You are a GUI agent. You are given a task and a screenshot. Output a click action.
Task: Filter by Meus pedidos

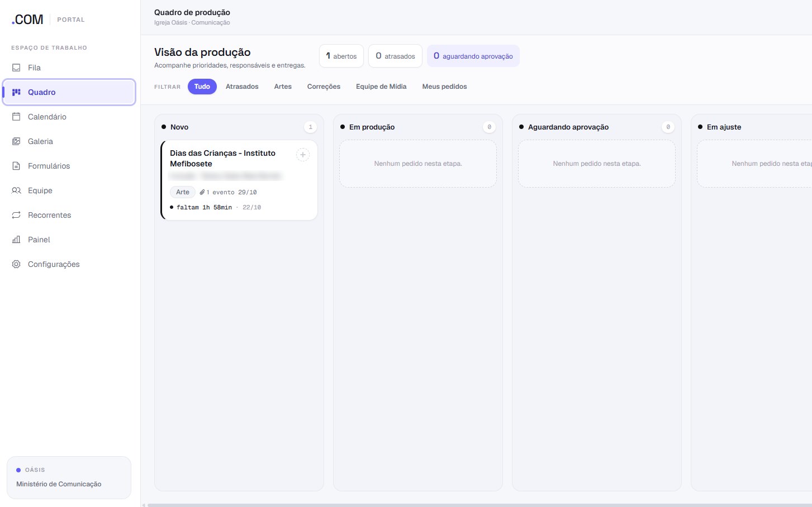(x=444, y=87)
